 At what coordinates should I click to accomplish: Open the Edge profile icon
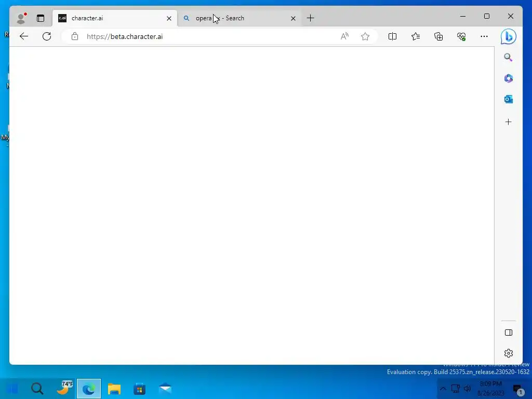pyautogui.click(x=21, y=18)
